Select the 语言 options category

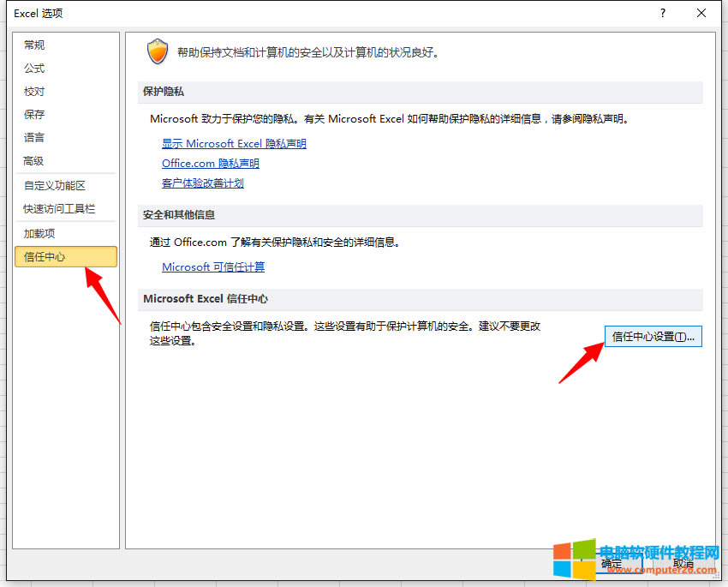click(34, 138)
